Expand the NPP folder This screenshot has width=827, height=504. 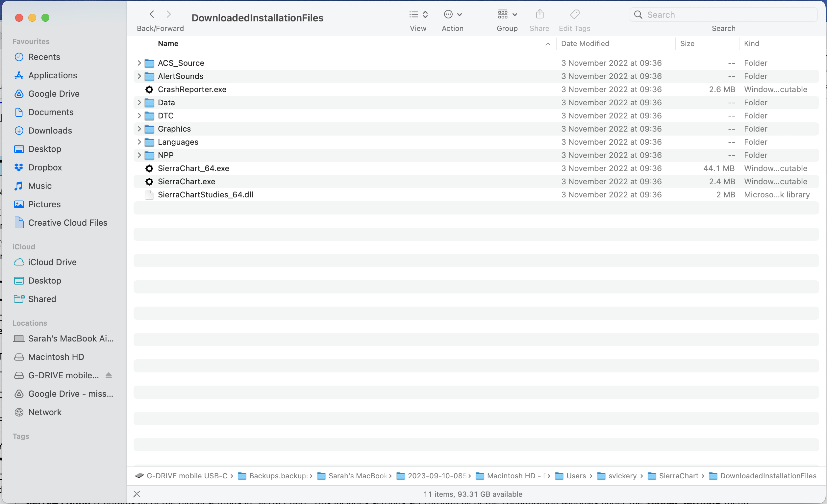click(139, 155)
